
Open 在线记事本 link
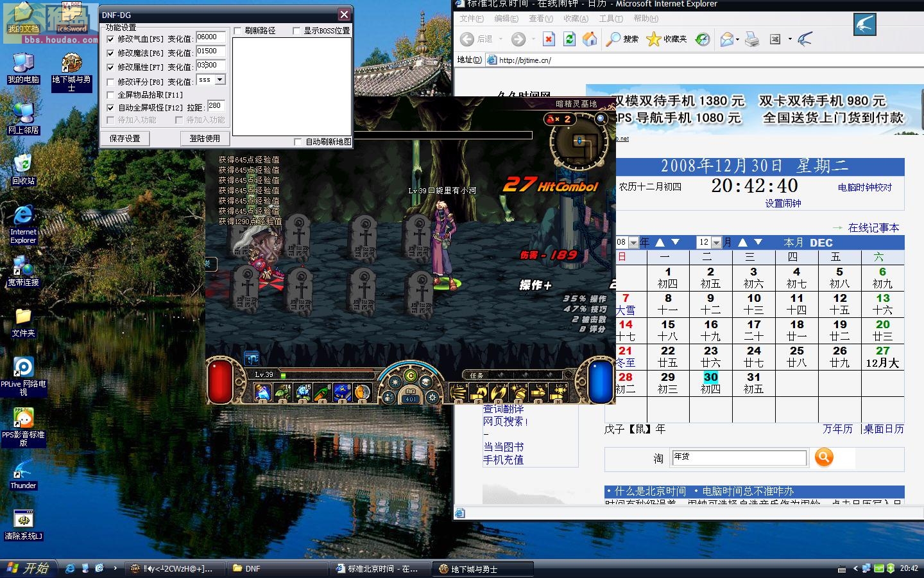pos(873,228)
